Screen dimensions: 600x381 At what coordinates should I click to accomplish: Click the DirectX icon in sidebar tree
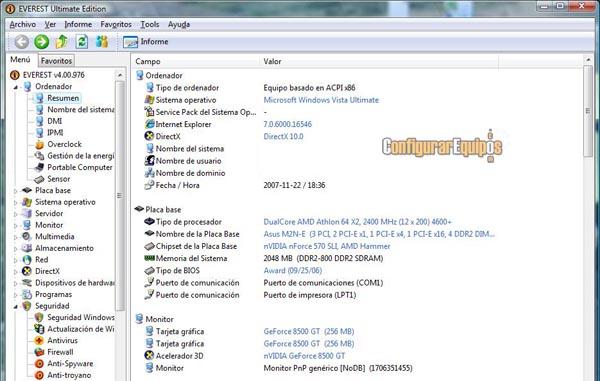(27, 271)
